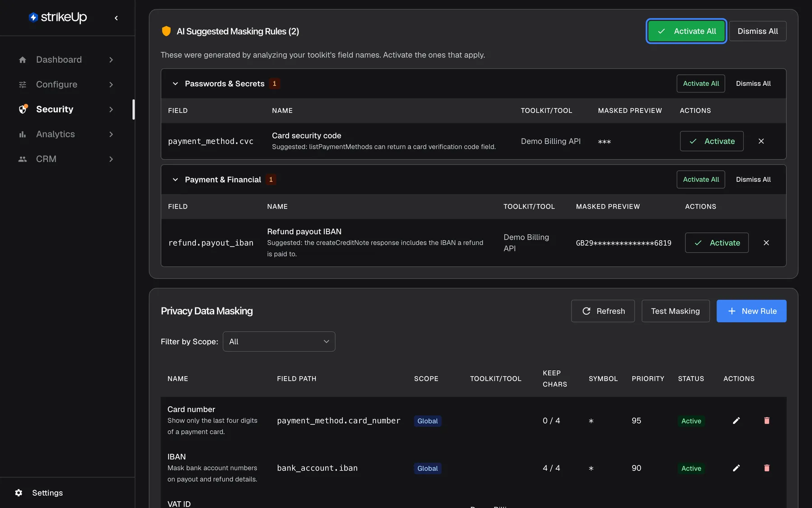Click Activate All for Passwords & Secrets
Viewport: 812px width, 508px height.
tap(701, 84)
